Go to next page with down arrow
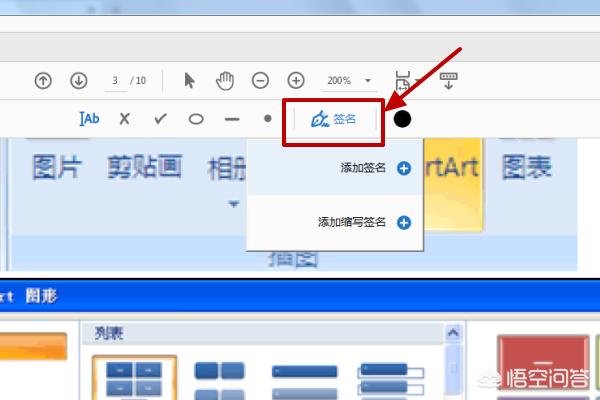Viewport: 600px width, 400px height. click(x=78, y=80)
